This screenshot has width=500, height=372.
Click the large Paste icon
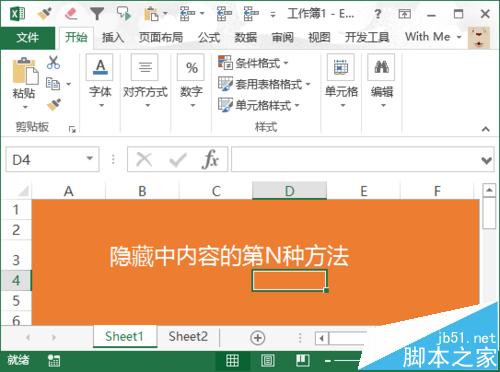point(25,71)
